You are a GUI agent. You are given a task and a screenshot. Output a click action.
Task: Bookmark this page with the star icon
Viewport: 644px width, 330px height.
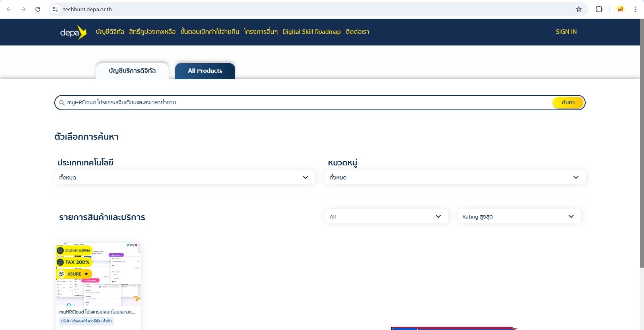click(578, 9)
